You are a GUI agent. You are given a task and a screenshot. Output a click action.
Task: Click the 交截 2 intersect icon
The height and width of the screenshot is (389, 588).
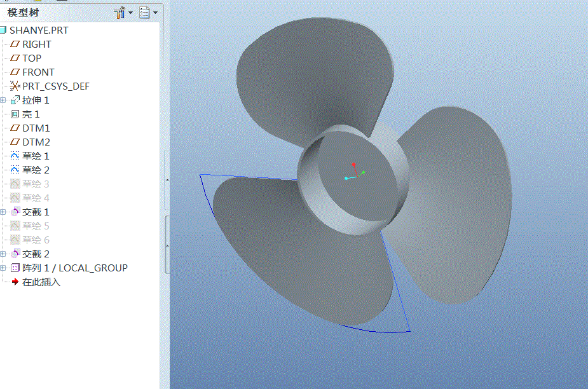click(15, 254)
